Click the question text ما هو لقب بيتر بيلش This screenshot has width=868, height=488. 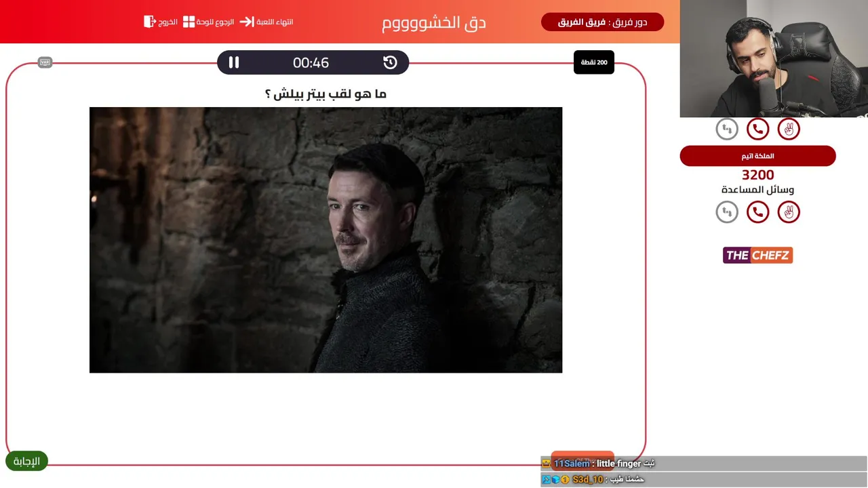325,94
